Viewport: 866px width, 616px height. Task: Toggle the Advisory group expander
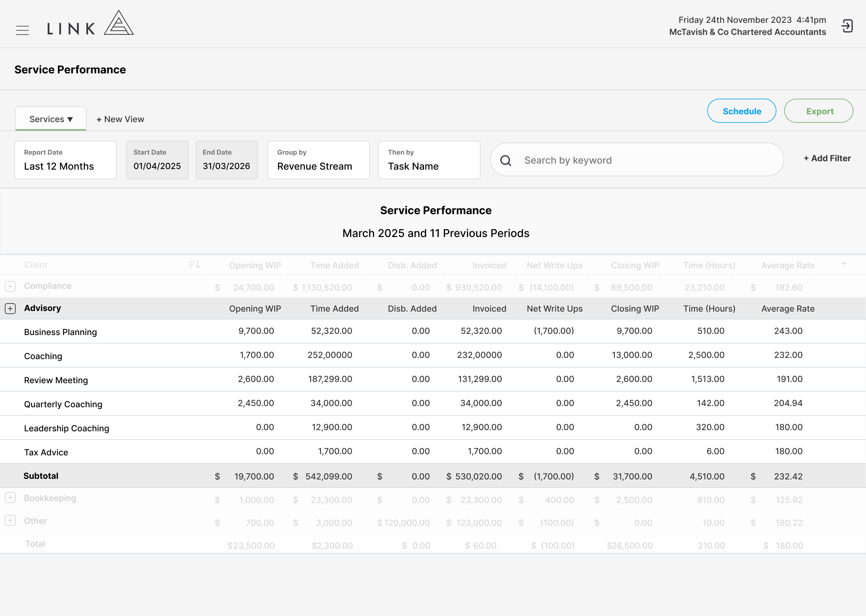click(10, 308)
